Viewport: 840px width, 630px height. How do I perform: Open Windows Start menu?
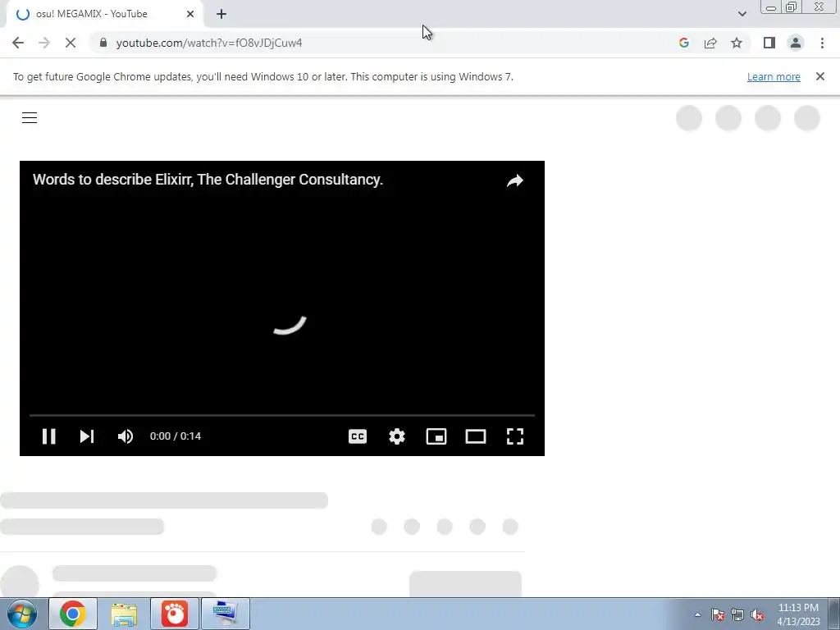click(x=22, y=614)
